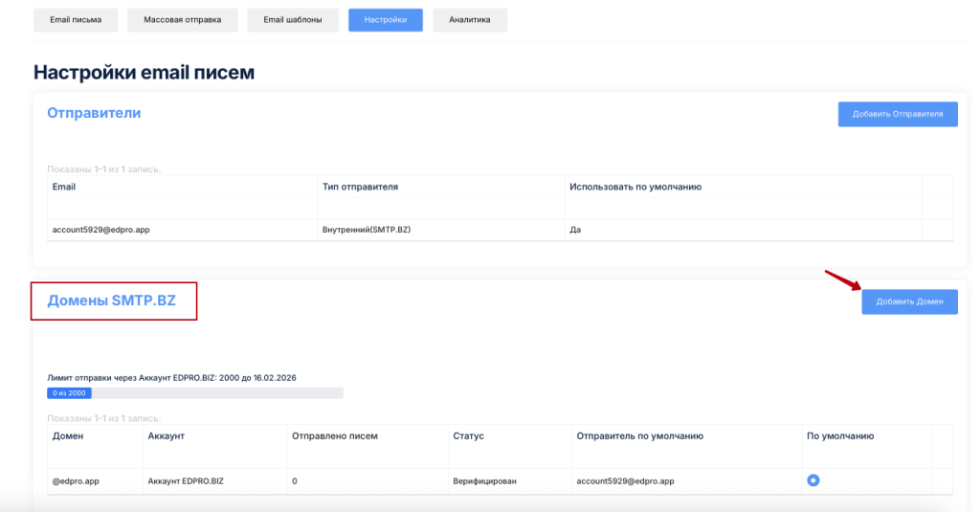
Task: Open the Email письма tab
Action: pos(76,19)
